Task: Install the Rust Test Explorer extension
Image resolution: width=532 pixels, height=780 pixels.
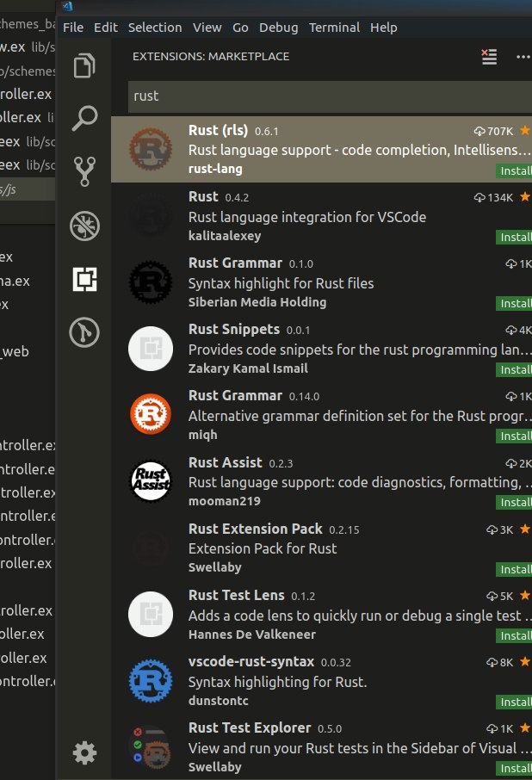Action: click(x=514, y=768)
